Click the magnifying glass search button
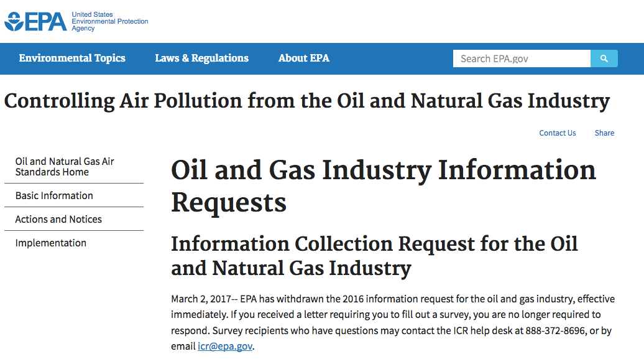Image resolution: width=644 pixels, height=364 pixels. (x=604, y=59)
